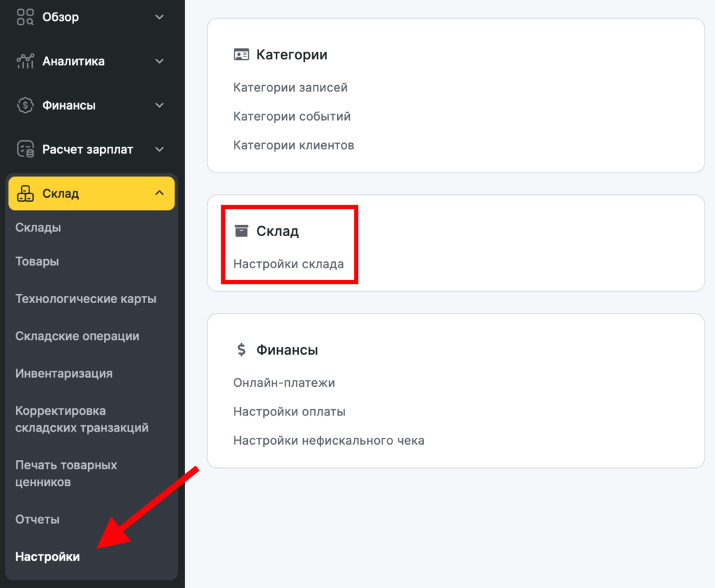Open the Настройки склада link
The image size is (715, 588).
coord(288,265)
